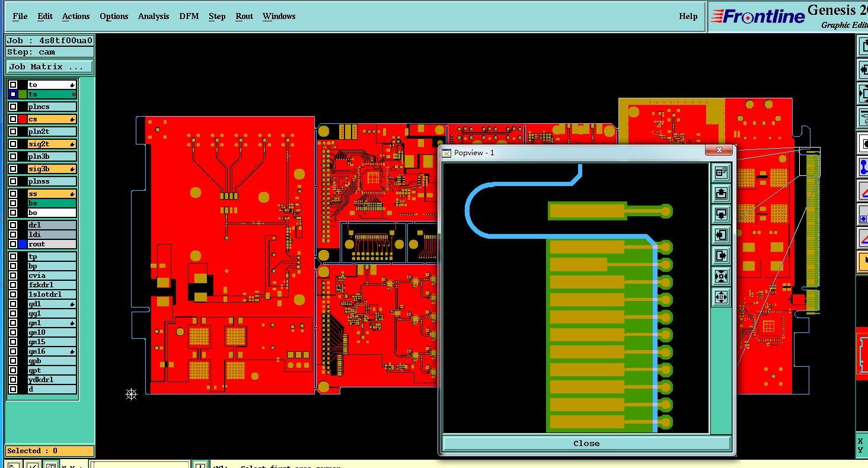Click the pencil marker on the 'gd1' layer row
868x468 pixels.
click(72, 304)
